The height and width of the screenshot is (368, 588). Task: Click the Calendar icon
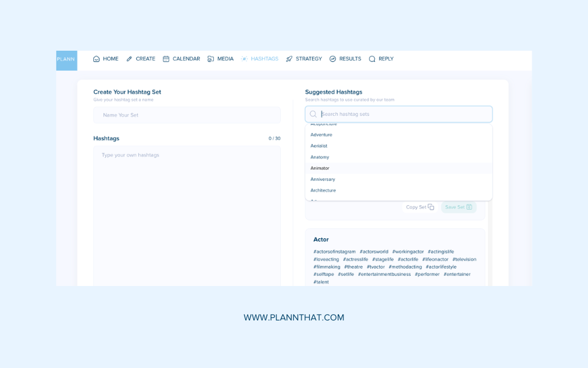point(166,59)
